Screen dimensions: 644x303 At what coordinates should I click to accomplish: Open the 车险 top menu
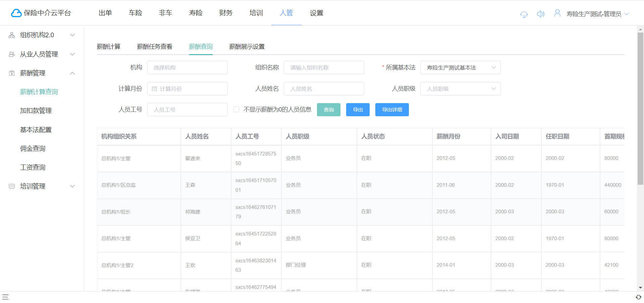[136, 13]
